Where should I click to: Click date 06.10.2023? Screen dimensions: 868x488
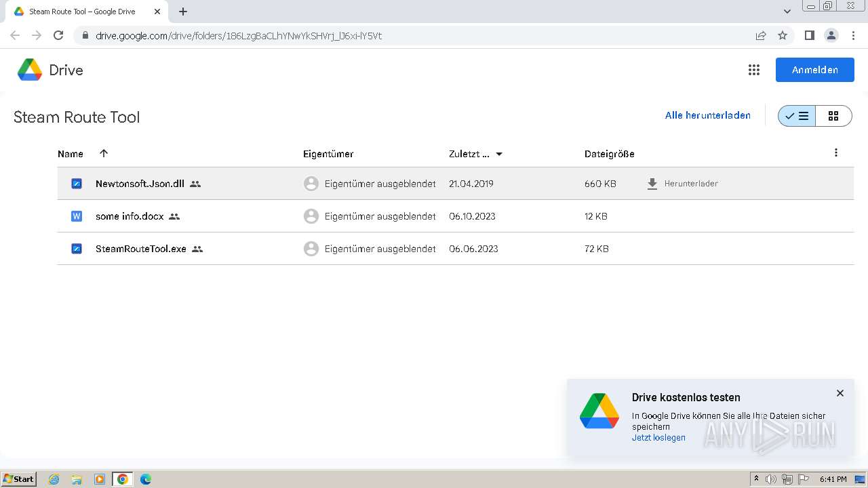click(x=472, y=216)
